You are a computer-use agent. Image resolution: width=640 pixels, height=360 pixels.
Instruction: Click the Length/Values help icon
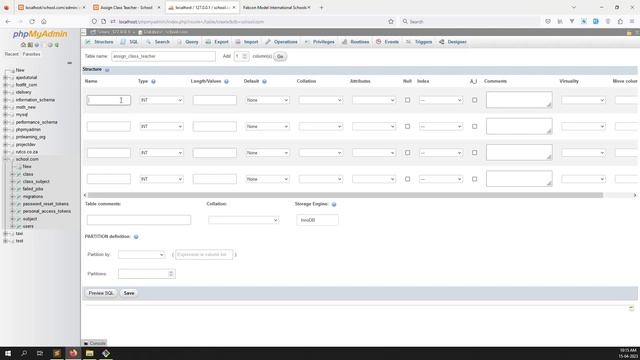[227, 82]
